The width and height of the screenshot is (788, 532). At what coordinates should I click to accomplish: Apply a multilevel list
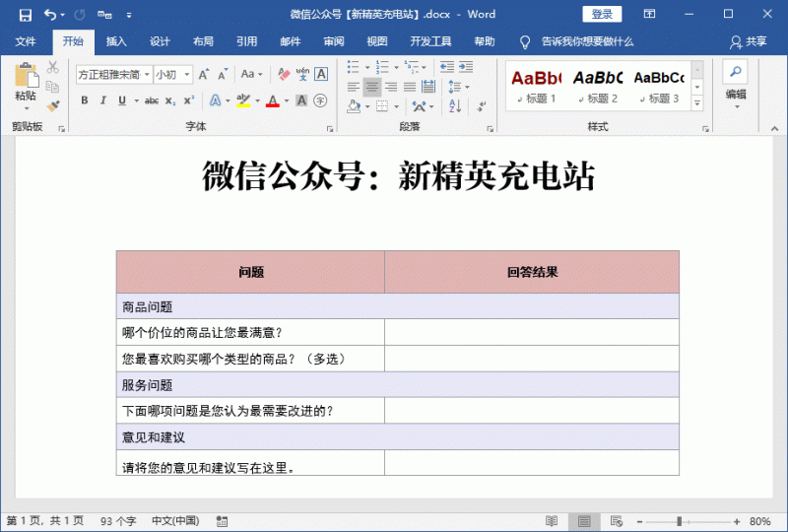click(412, 67)
